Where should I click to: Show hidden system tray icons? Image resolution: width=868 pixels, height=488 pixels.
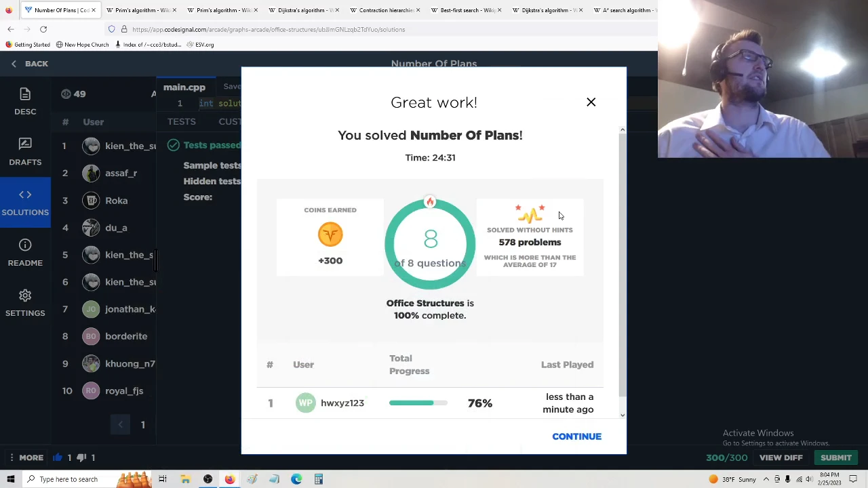coord(766,479)
